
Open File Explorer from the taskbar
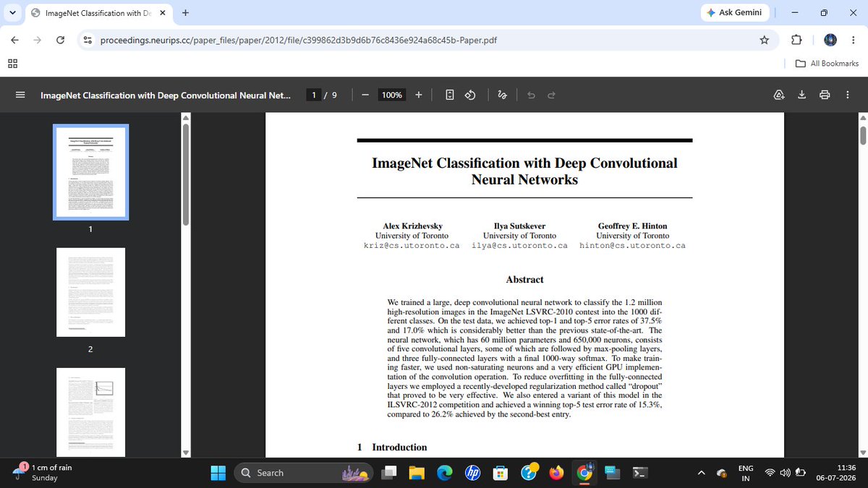coord(417,473)
